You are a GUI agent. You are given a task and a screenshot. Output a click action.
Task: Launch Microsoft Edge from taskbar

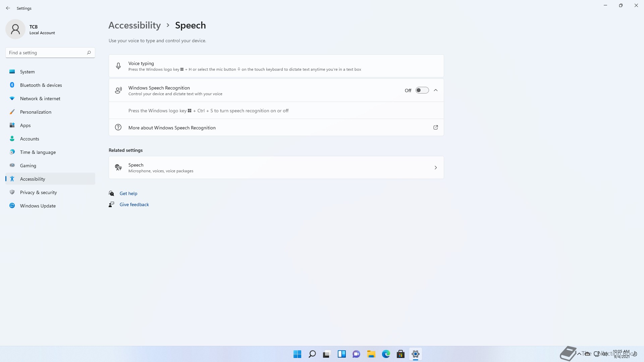(x=386, y=354)
